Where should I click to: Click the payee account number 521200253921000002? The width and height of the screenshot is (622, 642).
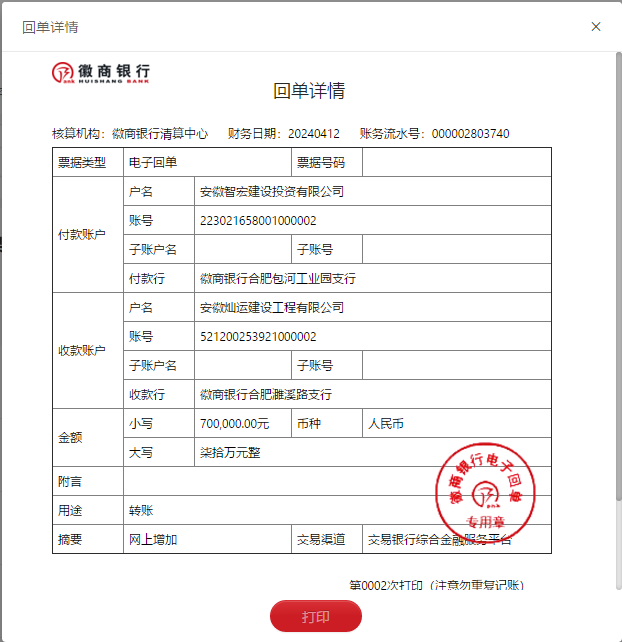coord(258,337)
